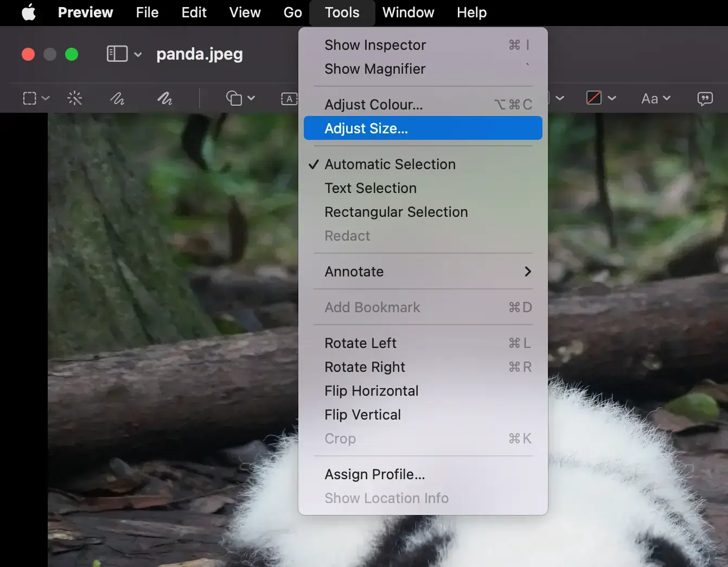
Task: Open the Go menu
Action: click(x=292, y=12)
